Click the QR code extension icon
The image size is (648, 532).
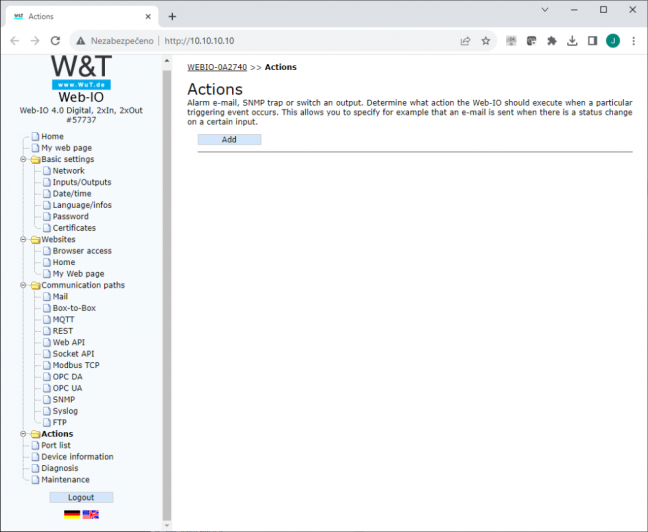coord(511,41)
